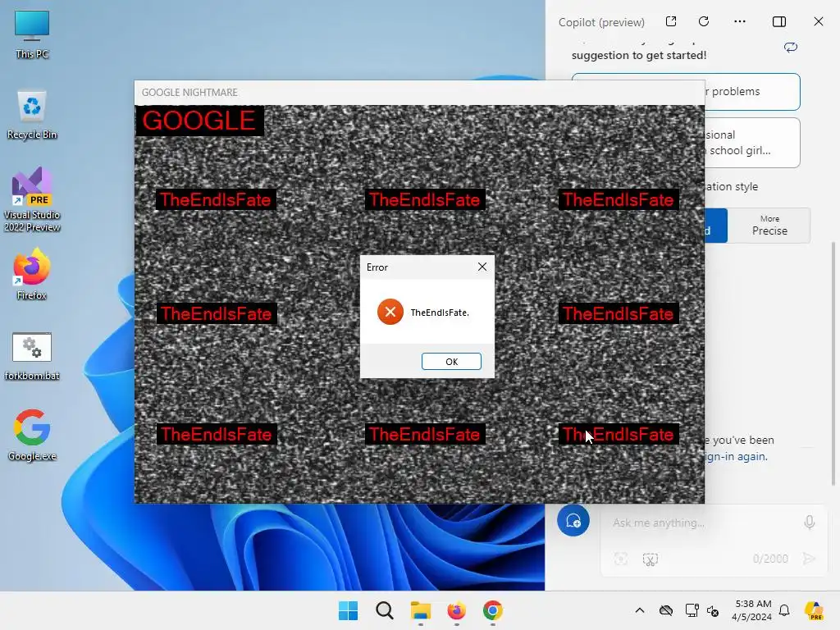Click the bottom-right TheEndIsFate label
This screenshot has height=630, width=840.
tap(619, 434)
